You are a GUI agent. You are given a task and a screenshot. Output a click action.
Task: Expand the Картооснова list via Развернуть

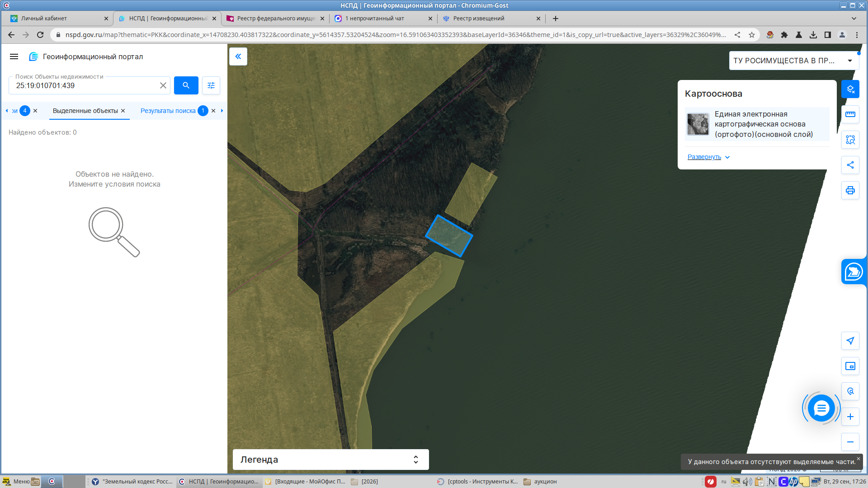708,157
